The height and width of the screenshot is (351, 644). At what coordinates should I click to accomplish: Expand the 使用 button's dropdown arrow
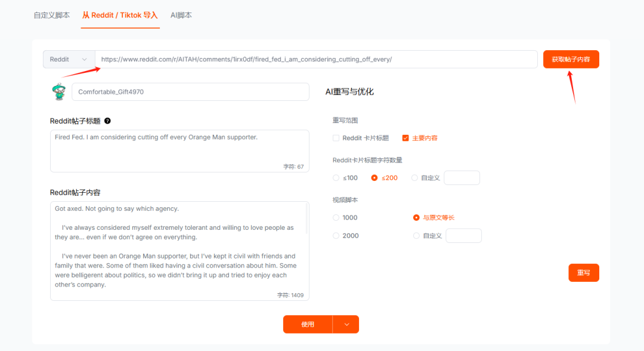346,324
